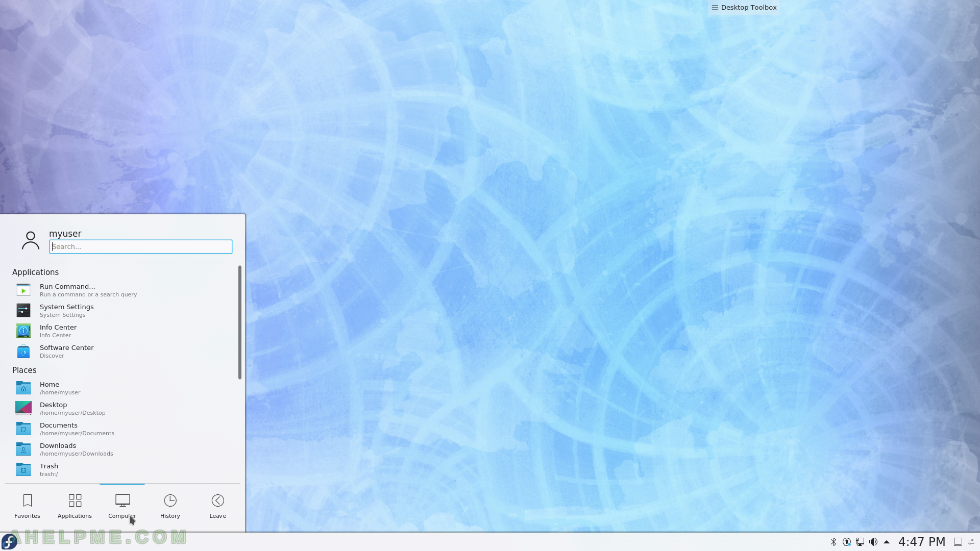Click the show desktop icon in panel
The image size is (980, 551).
pyautogui.click(x=958, y=542)
